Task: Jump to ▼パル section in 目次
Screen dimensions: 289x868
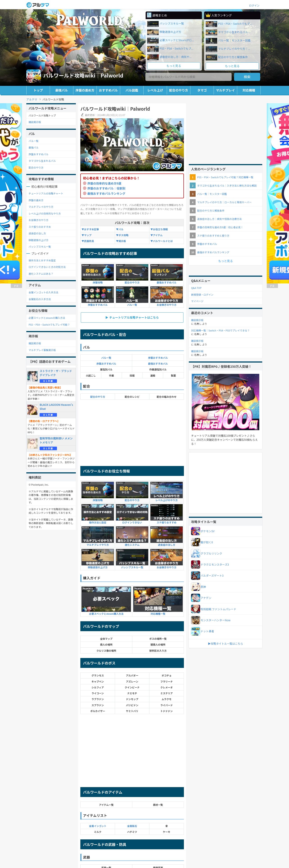Action: (120, 229)
